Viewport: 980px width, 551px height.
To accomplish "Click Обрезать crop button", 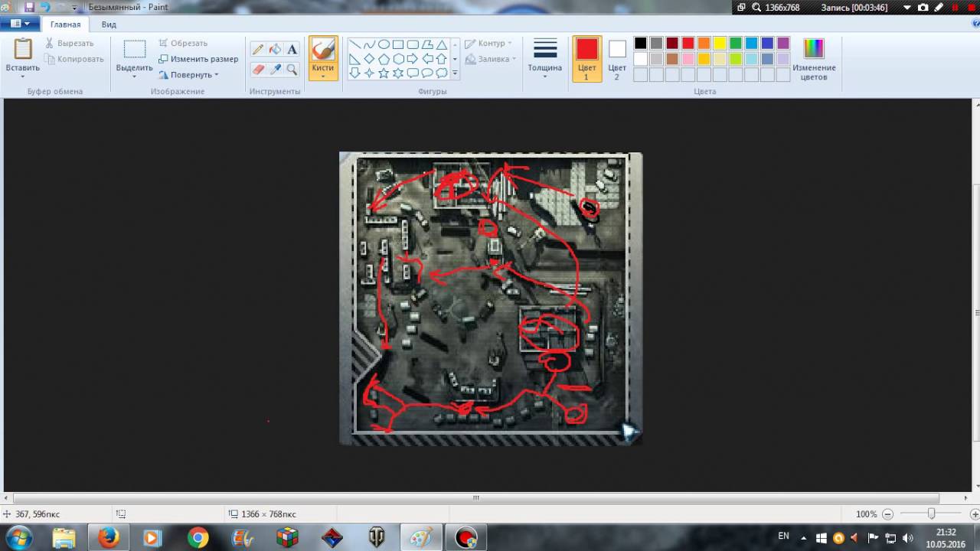I will 183,44.
